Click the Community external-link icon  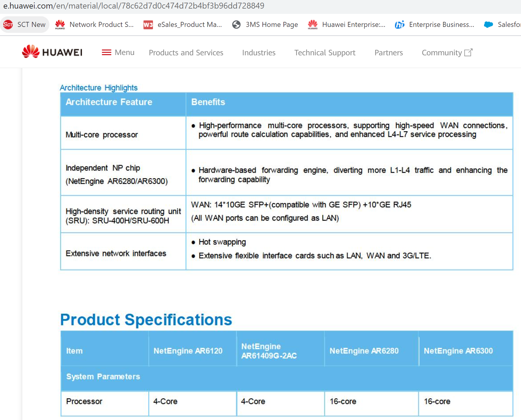pos(468,52)
